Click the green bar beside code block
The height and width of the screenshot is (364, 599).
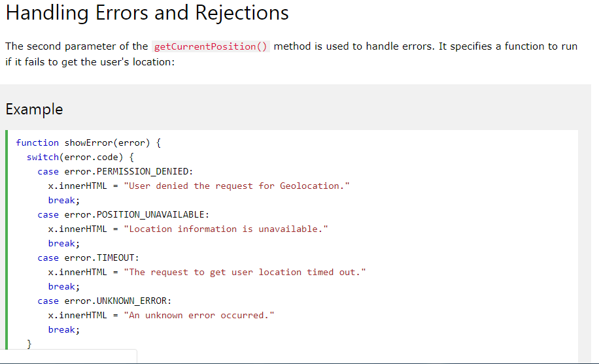(x=7, y=240)
